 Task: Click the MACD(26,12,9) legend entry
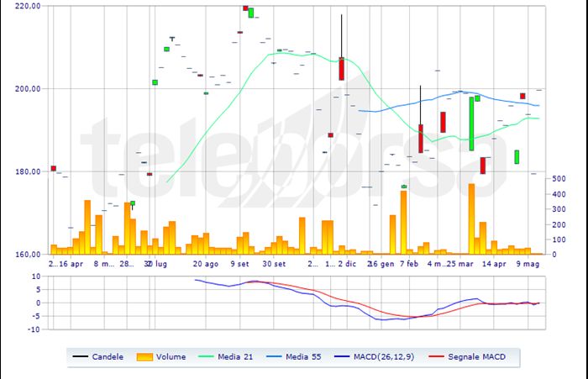coord(375,357)
